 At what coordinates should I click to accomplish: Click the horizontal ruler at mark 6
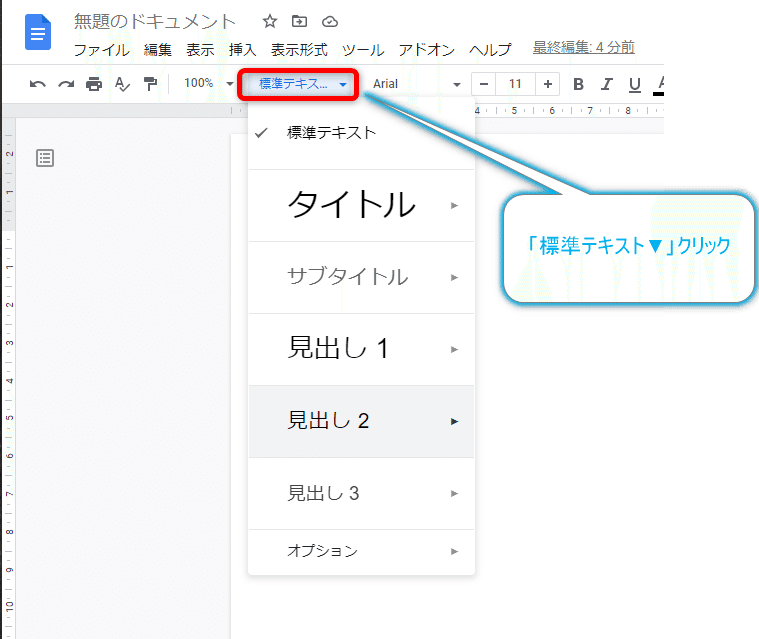[552, 111]
